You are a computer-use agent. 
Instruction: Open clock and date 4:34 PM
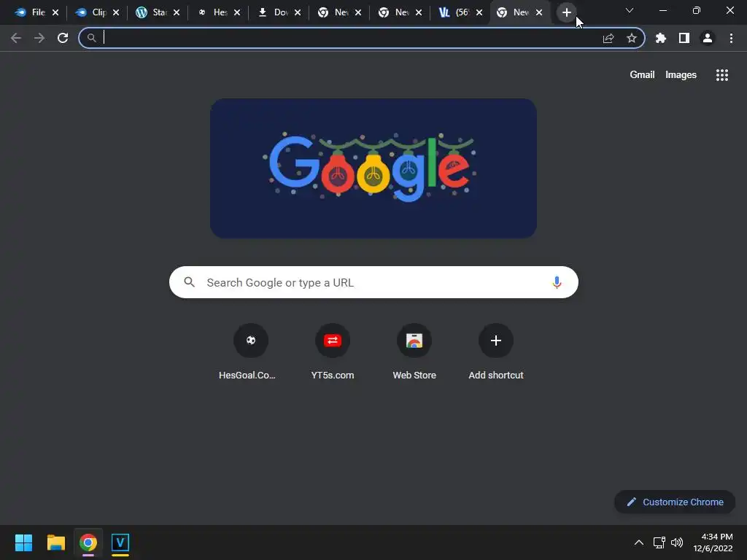(x=713, y=542)
